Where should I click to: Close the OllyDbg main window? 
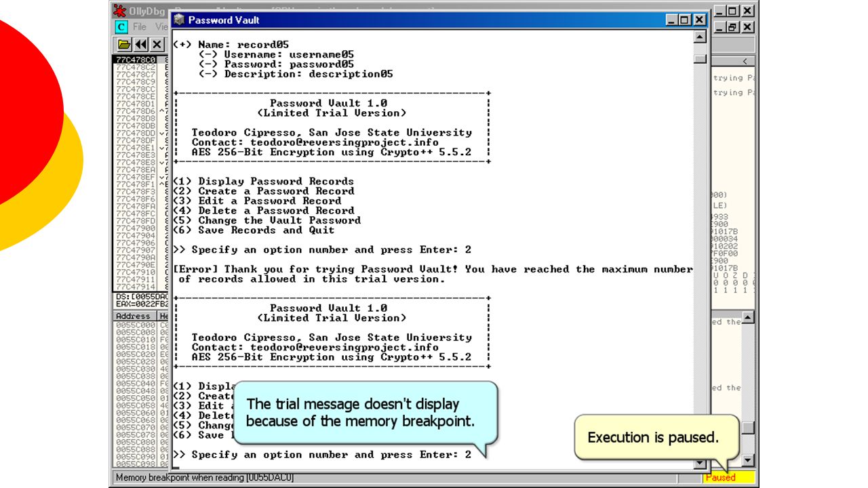pyautogui.click(x=747, y=11)
